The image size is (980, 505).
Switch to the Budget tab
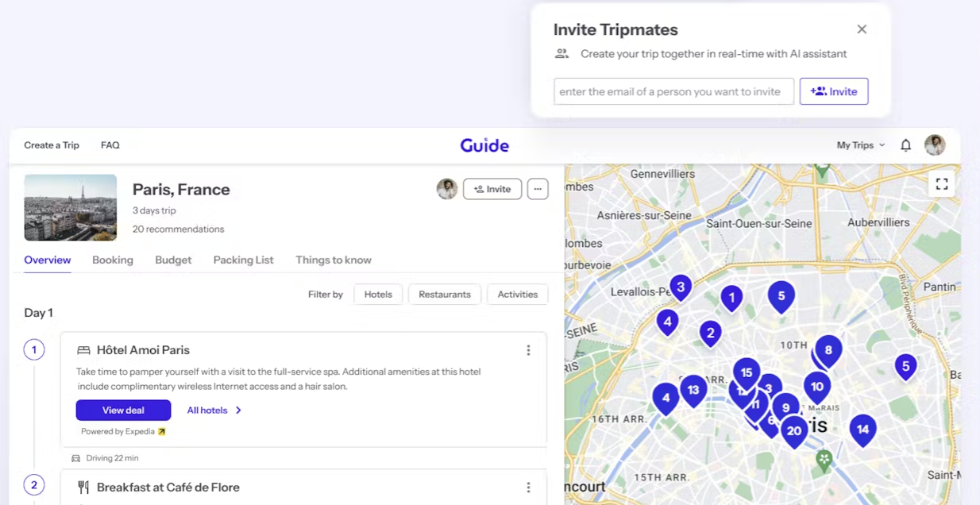(x=173, y=260)
